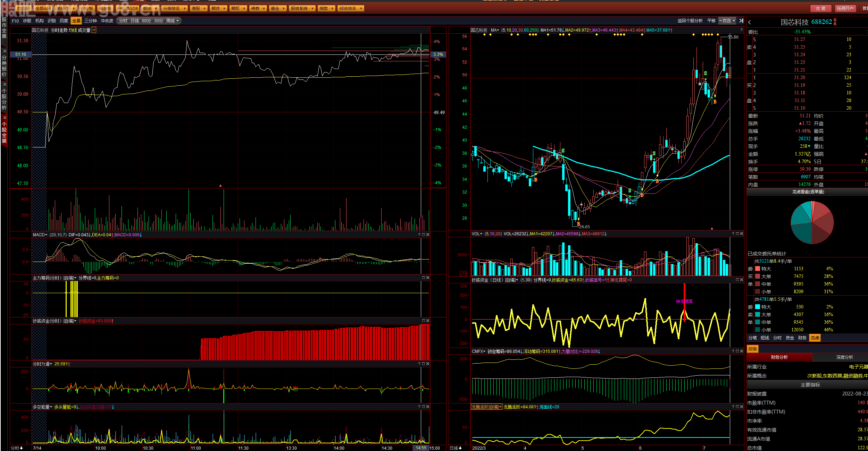The image size is (868, 451).
Task: Select the 冲击波 view mode
Action: pos(107,21)
